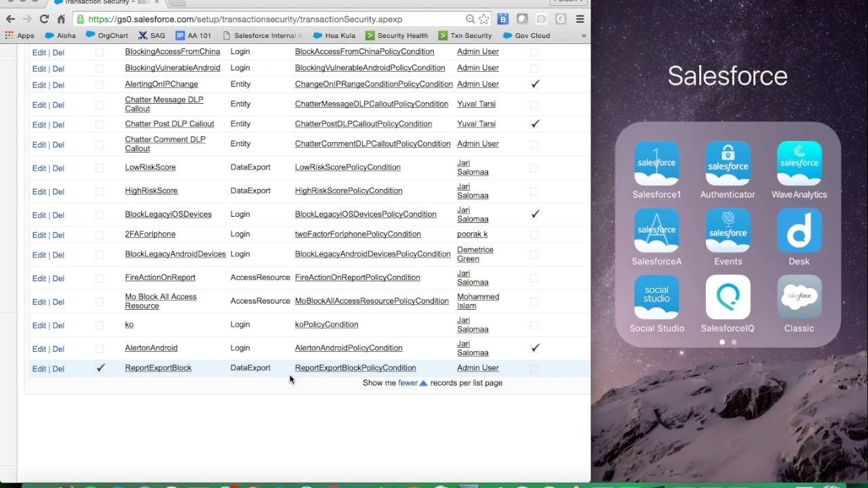Click the Salesforce folder title on the iPad
The height and width of the screenshot is (488, 868).
point(727,75)
